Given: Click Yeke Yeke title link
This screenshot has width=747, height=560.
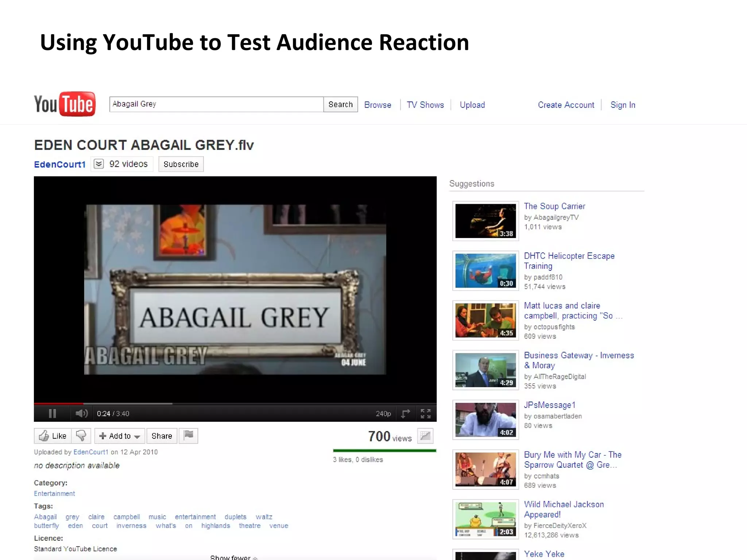Looking at the screenshot, I should click(x=544, y=554).
